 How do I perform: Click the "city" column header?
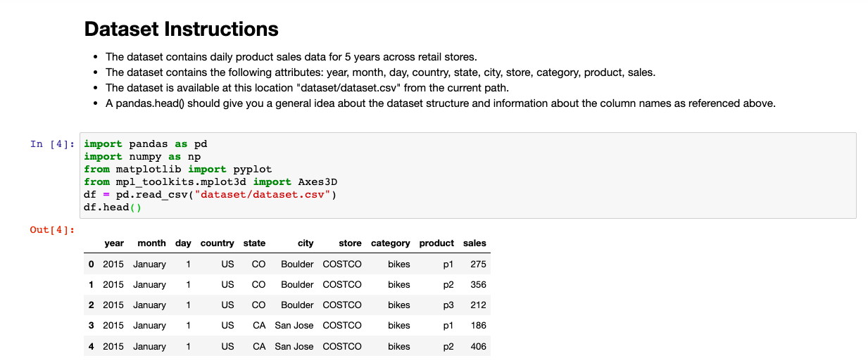[306, 243]
